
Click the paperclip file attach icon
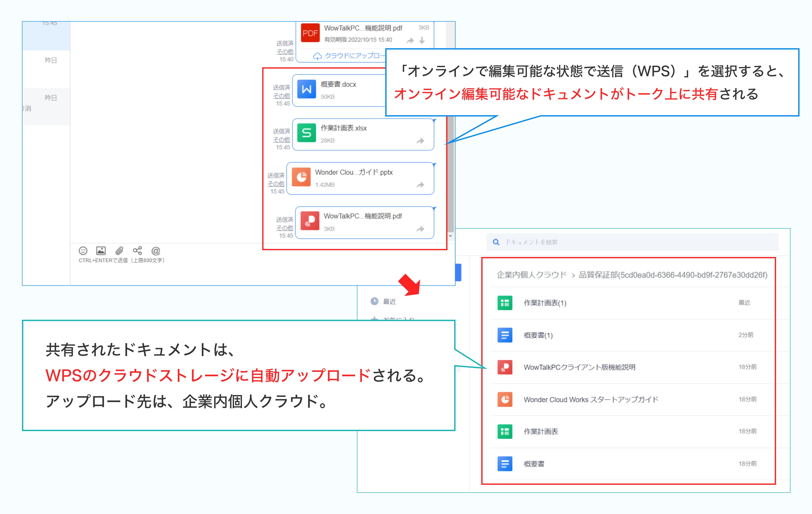point(119,251)
